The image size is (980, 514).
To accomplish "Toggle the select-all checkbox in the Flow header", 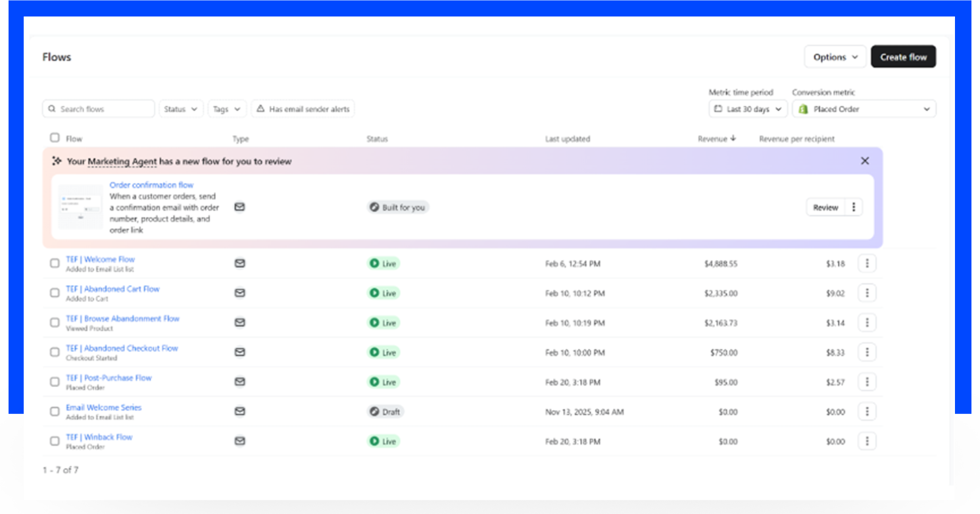I will coord(55,138).
